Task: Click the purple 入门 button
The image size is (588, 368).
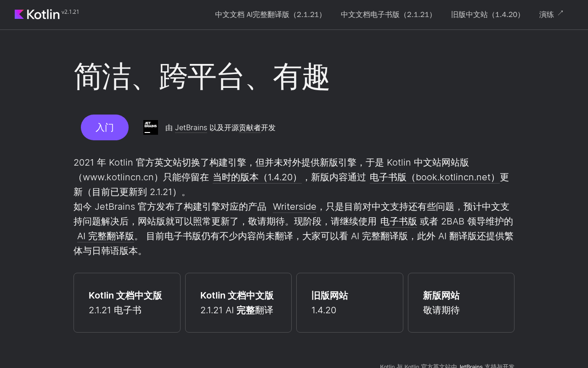Action: pos(105,127)
